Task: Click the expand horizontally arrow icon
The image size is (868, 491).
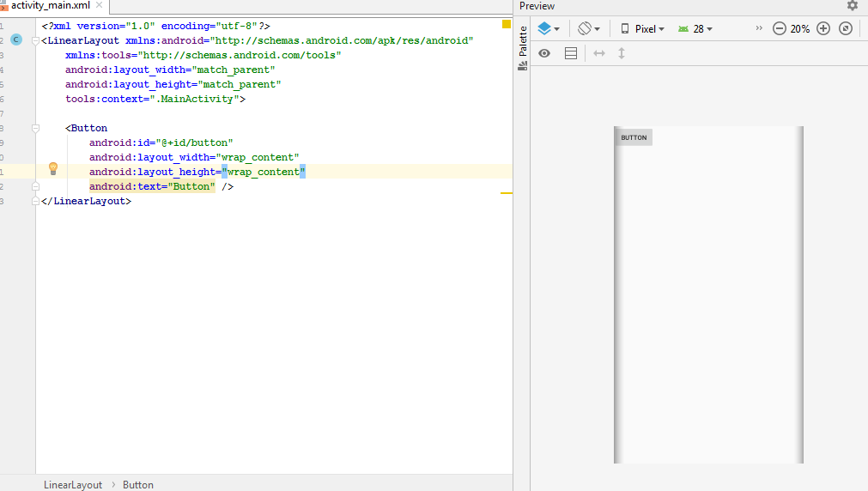Action: pyautogui.click(x=599, y=53)
